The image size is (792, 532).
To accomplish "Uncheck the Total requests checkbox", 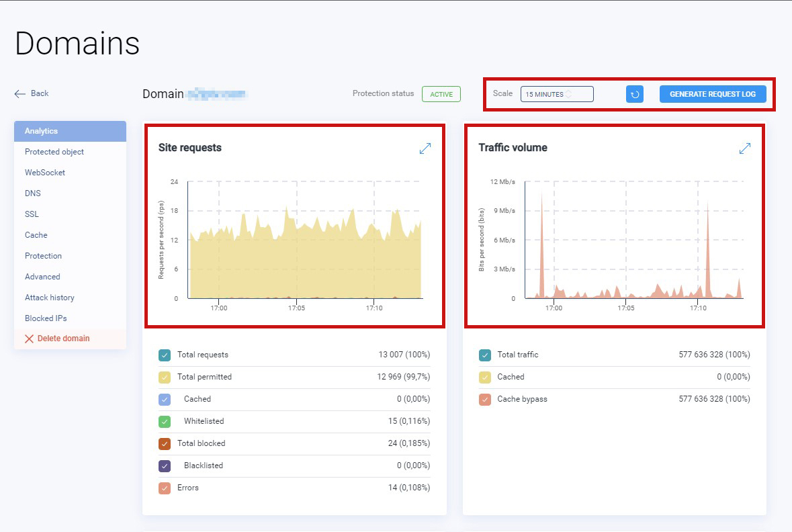I will (165, 355).
